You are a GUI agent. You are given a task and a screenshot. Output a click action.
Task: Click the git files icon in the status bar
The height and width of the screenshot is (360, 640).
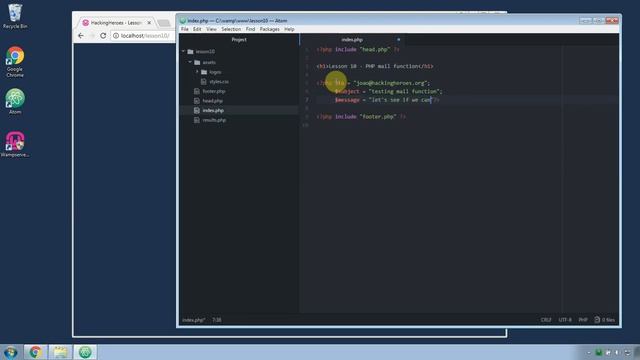pyautogui.click(x=597, y=320)
